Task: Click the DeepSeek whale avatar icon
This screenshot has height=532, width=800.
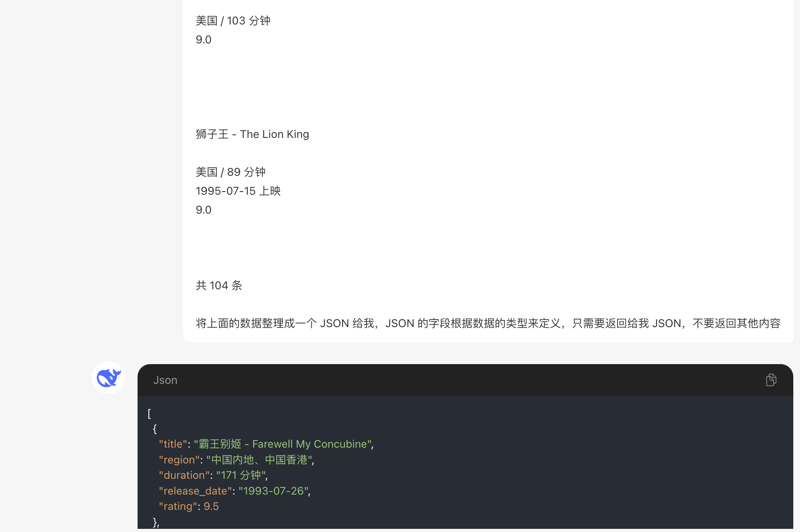Action: [108, 378]
